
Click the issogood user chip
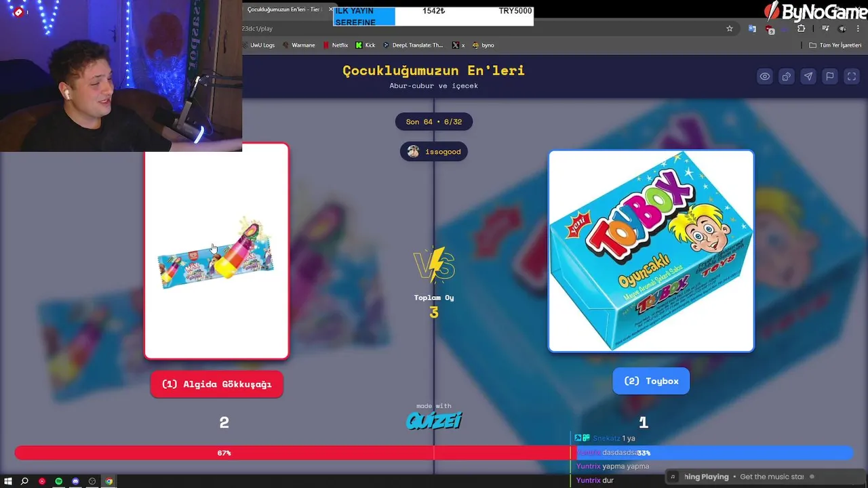tap(434, 152)
